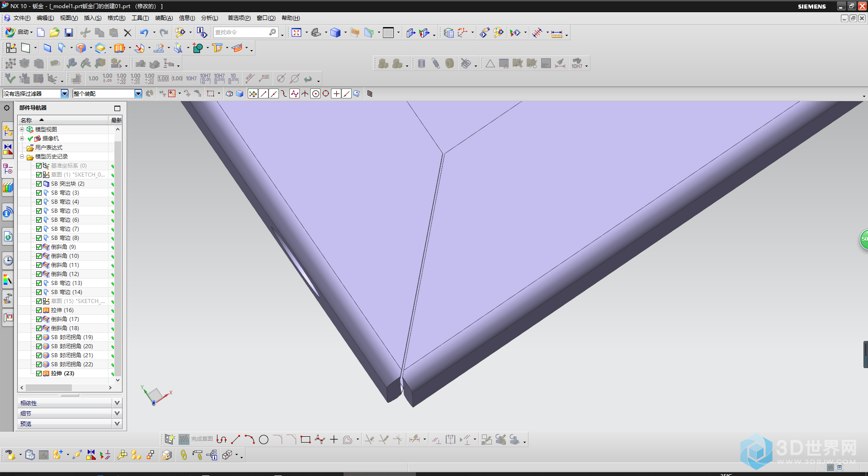Sort by the 名称 column header
The image size is (868, 476).
point(63,120)
